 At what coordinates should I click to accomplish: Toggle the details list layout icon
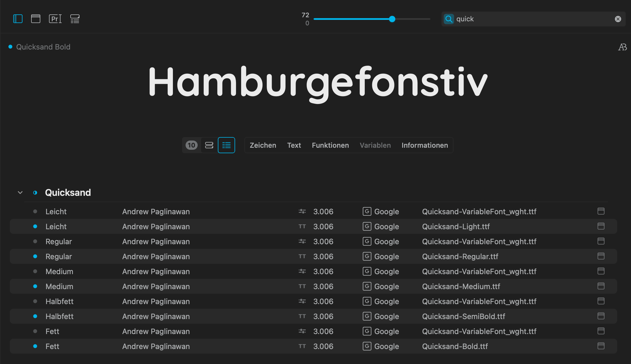[75, 19]
